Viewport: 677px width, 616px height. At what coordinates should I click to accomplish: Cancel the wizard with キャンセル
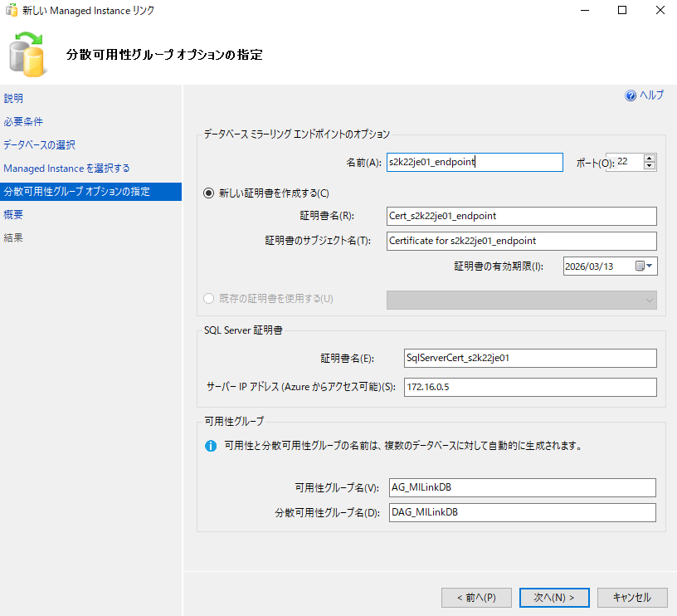click(x=632, y=597)
